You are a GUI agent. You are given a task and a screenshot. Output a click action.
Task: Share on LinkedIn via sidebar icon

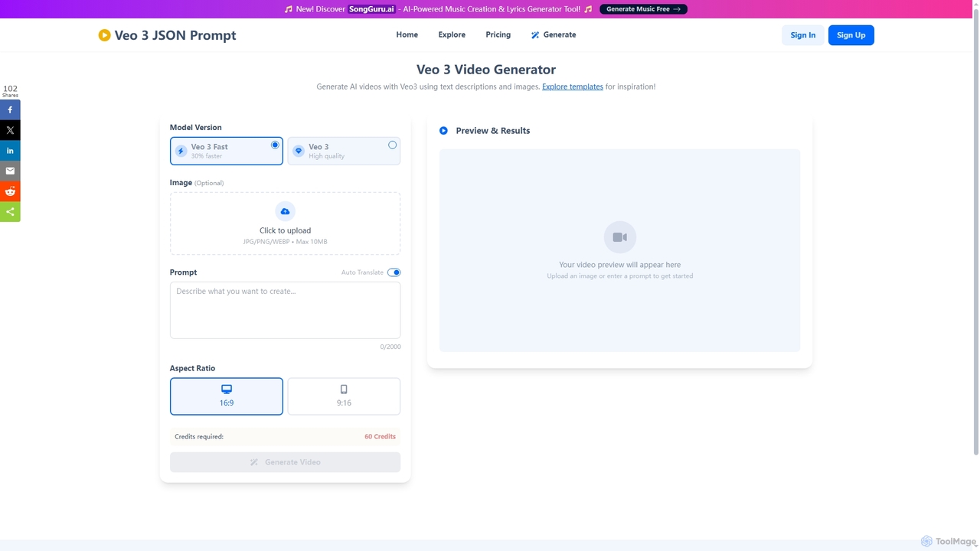(x=10, y=151)
